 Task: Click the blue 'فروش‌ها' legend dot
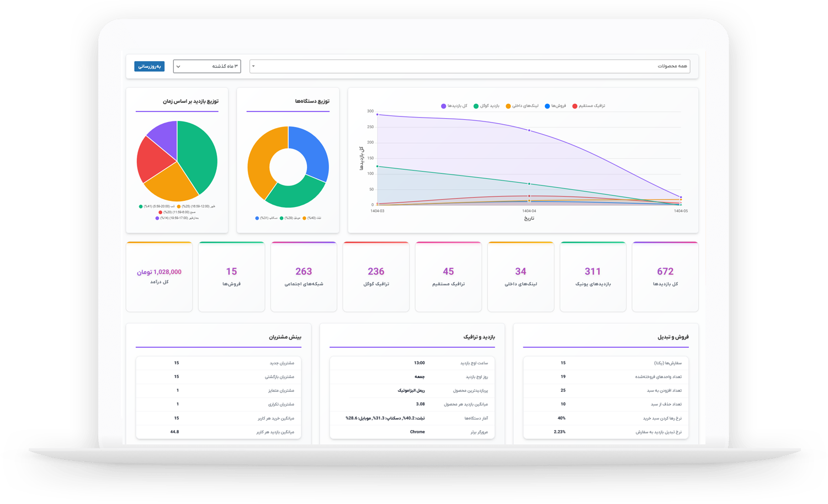pos(547,106)
